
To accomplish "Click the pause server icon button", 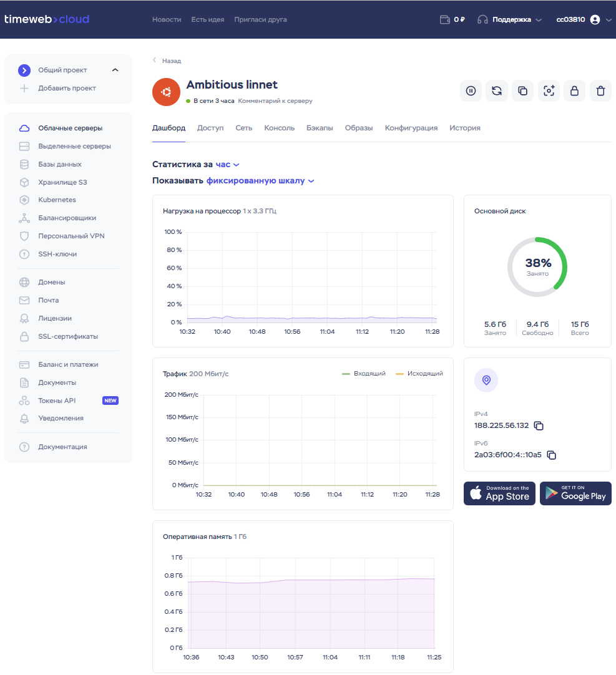I will pos(471,91).
